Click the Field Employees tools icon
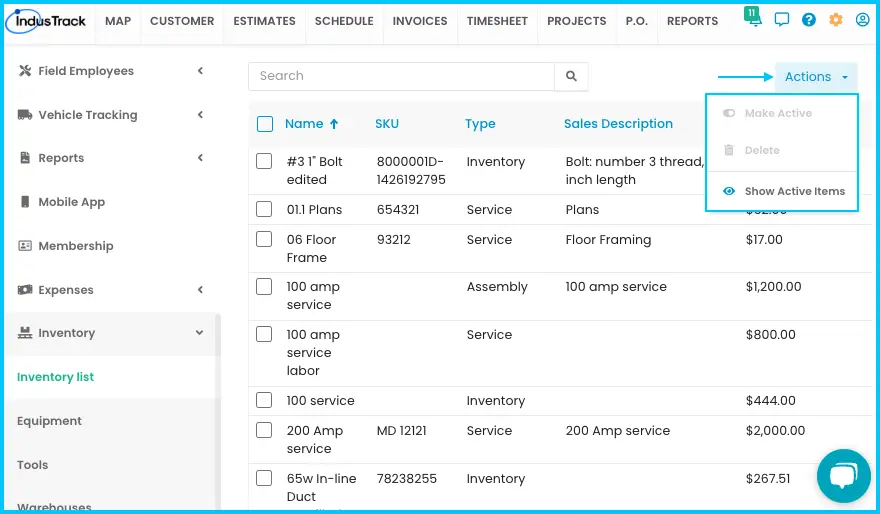 25,71
